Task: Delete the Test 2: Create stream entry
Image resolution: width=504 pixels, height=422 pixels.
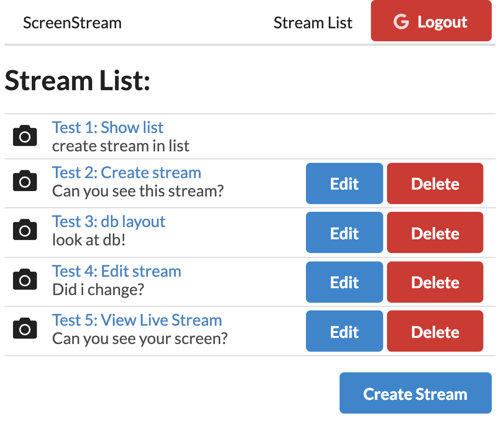Action: click(435, 183)
